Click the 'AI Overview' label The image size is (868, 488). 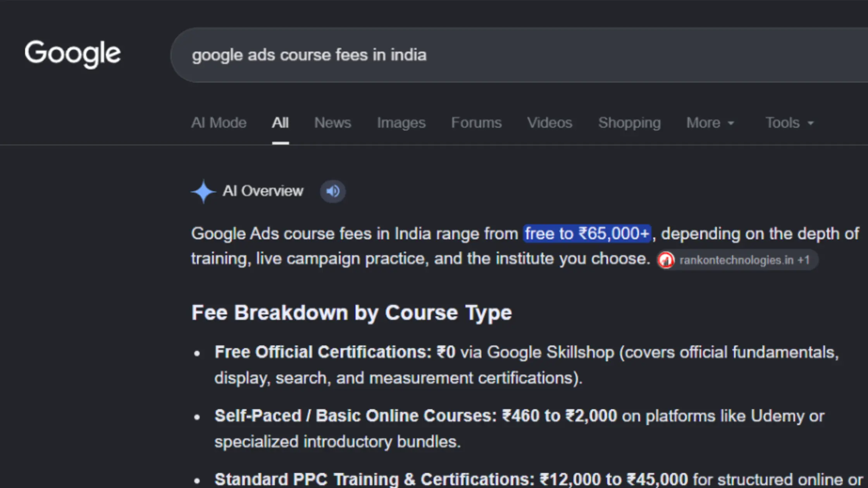click(263, 191)
